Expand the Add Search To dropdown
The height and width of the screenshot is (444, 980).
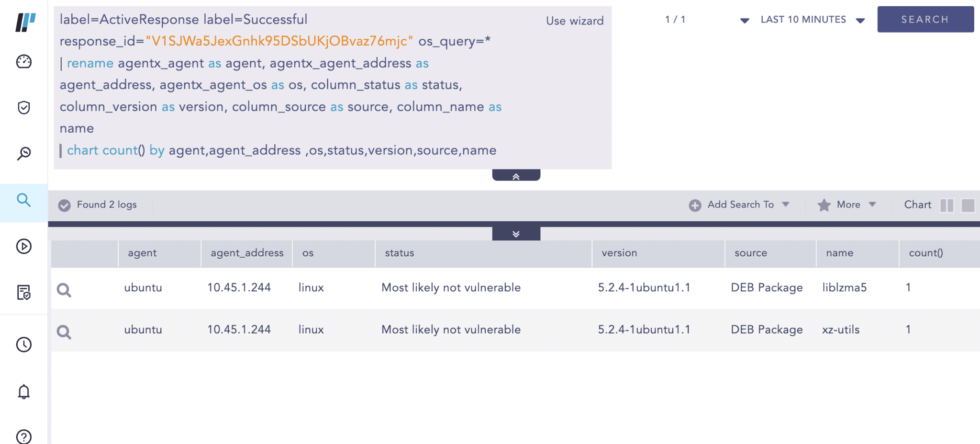739,205
